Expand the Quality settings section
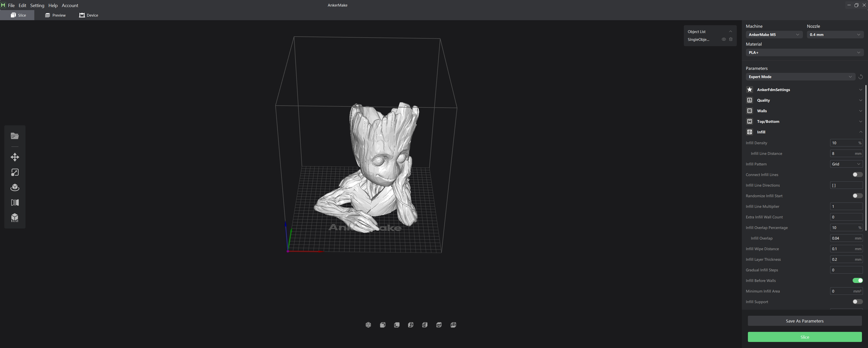The width and height of the screenshot is (868, 348). coord(805,100)
